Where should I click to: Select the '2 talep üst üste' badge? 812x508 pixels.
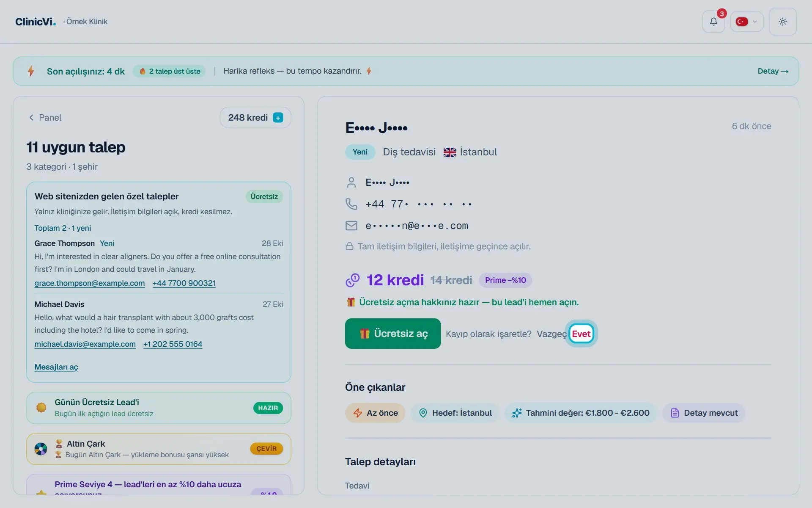click(170, 71)
